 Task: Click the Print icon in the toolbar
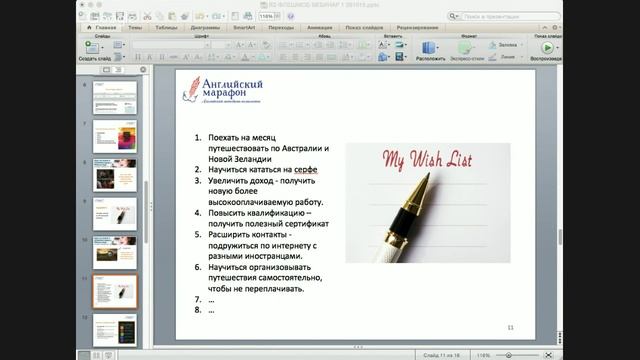point(132,16)
